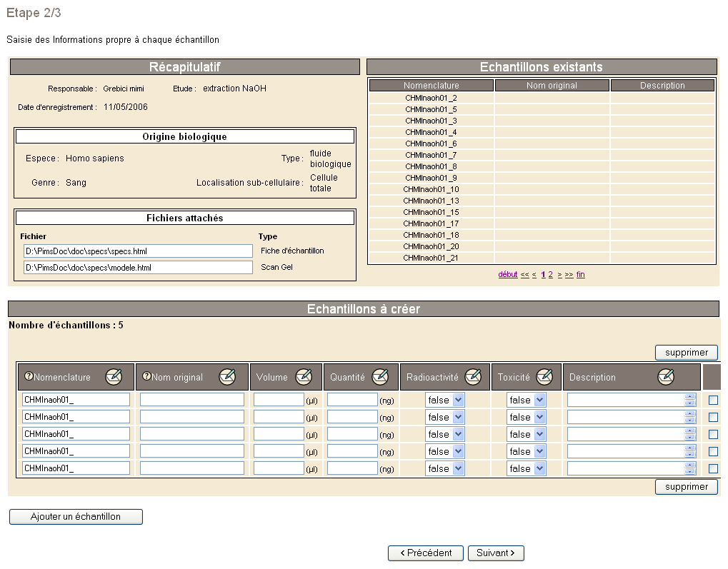This screenshot has width=728, height=569.
Task: Click the Quantité column edit icon
Action: pos(380,377)
